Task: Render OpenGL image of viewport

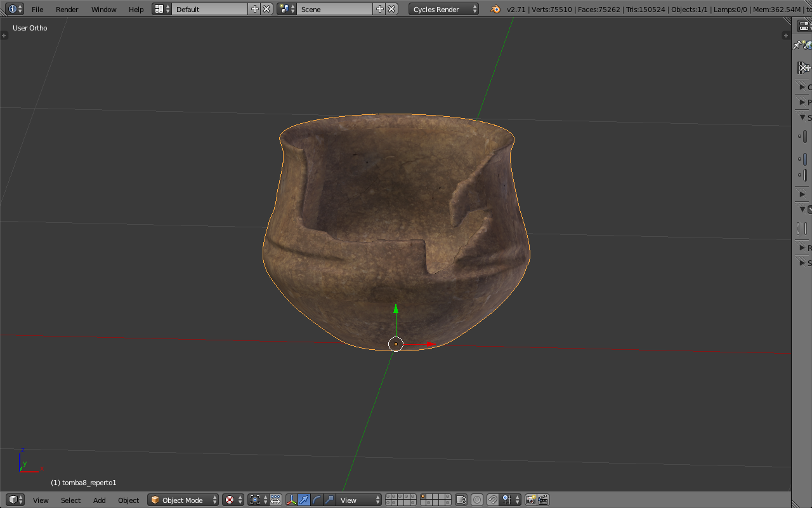Action: coord(531,500)
